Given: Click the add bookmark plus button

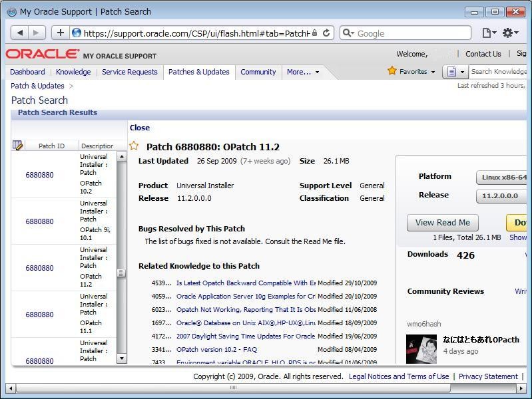Looking at the screenshot, I should pos(61,33).
